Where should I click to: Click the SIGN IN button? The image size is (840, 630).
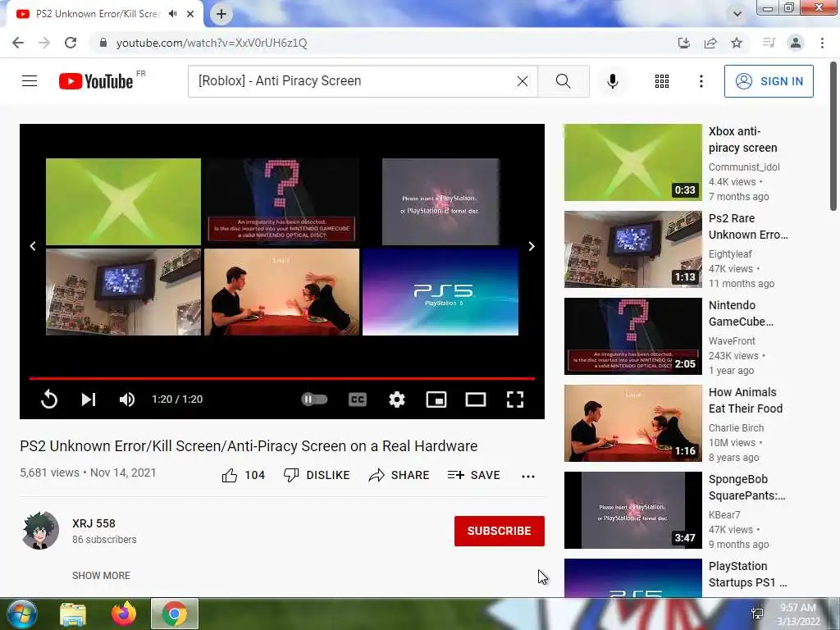click(769, 81)
